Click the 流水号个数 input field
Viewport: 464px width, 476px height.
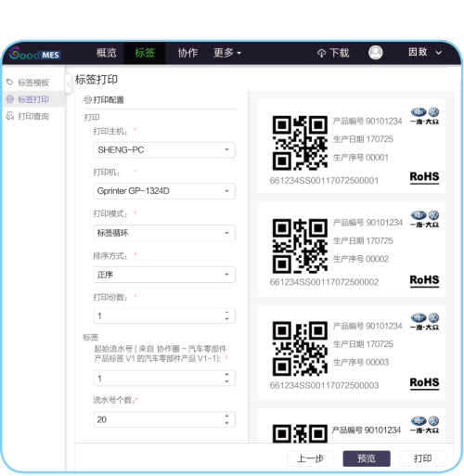[164, 419]
